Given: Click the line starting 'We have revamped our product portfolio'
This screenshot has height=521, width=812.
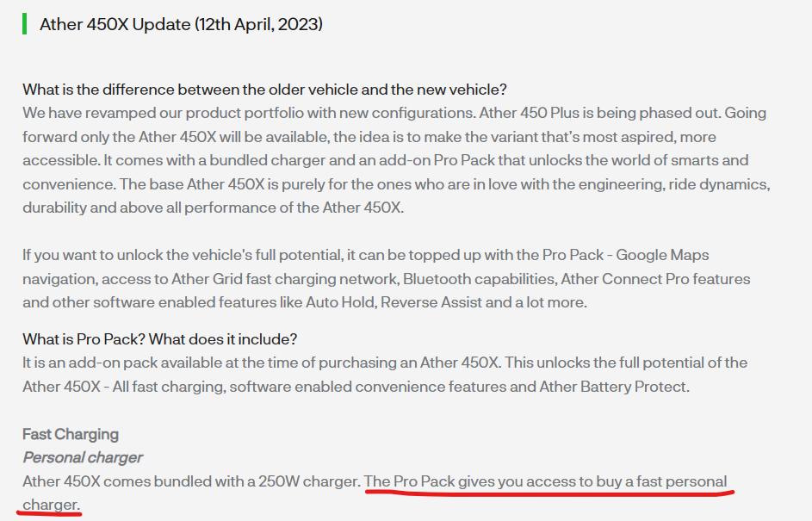Looking at the screenshot, I should click(x=394, y=113).
